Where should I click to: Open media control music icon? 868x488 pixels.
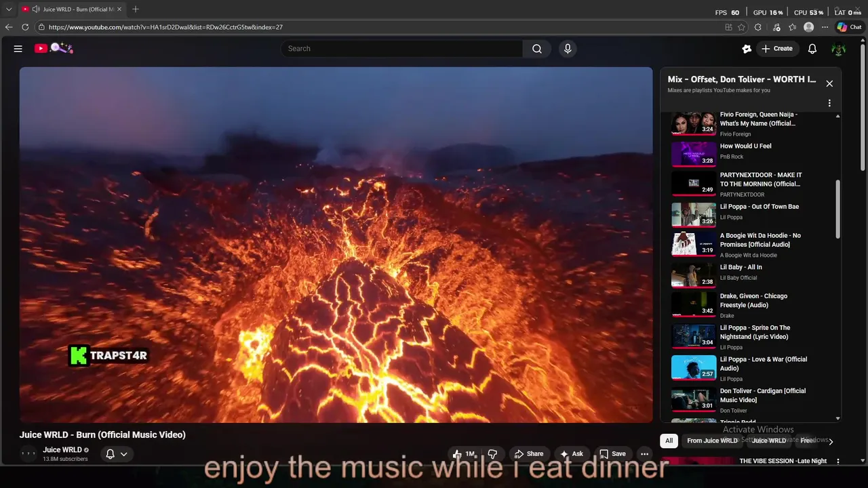[775, 27]
